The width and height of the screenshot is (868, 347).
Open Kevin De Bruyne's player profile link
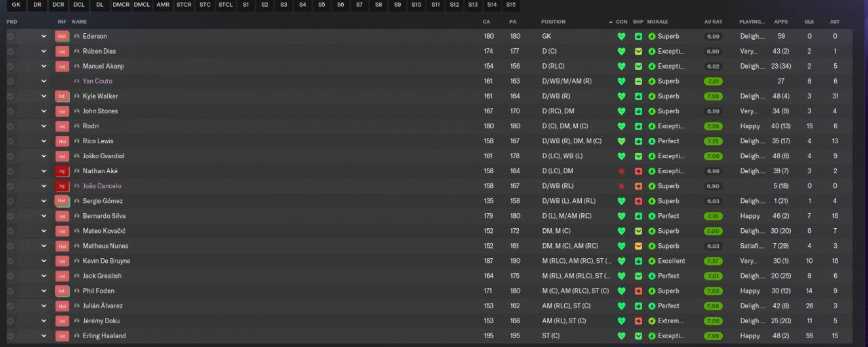(x=106, y=261)
